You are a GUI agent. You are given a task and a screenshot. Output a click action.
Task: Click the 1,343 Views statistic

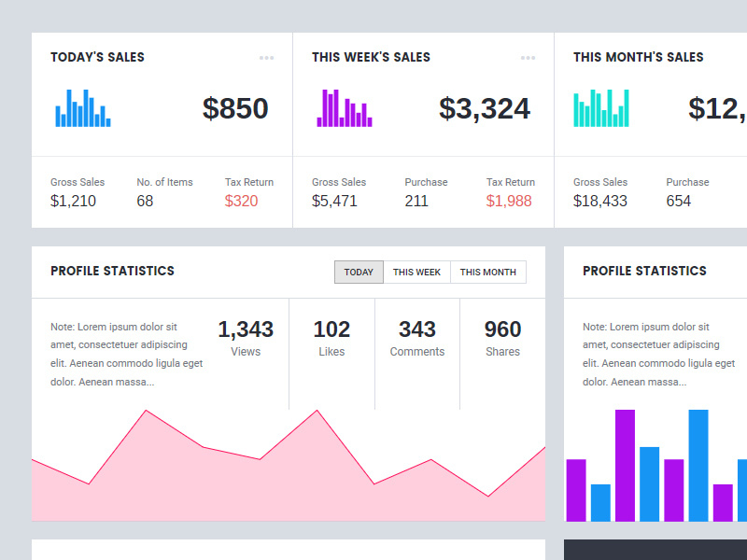click(x=246, y=338)
